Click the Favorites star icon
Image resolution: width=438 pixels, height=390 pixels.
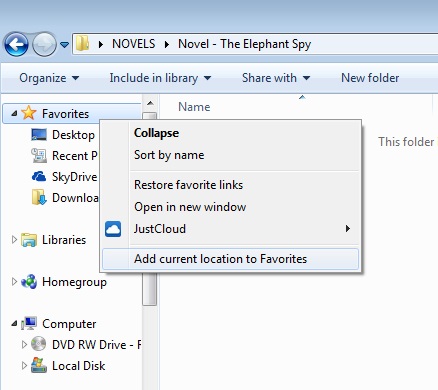point(29,113)
